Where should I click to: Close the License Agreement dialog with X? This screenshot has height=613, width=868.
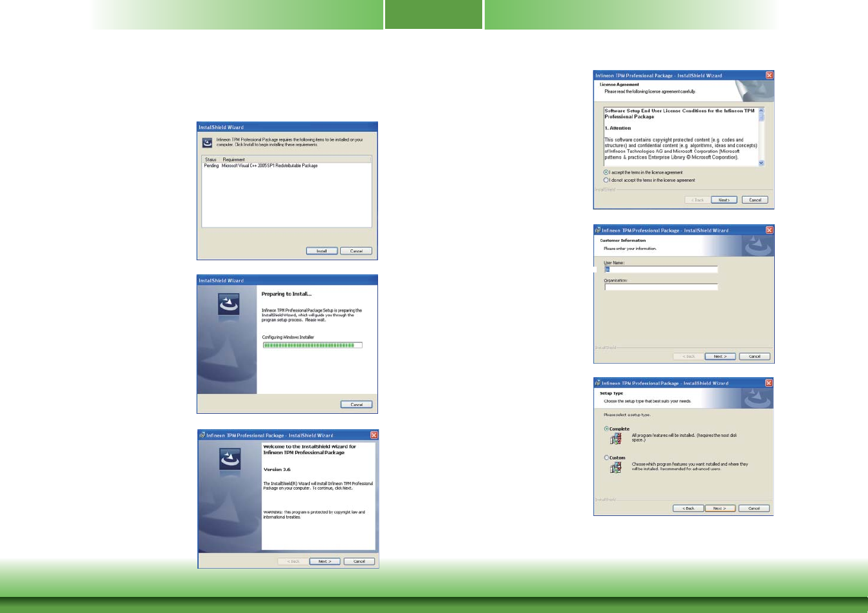(x=770, y=75)
